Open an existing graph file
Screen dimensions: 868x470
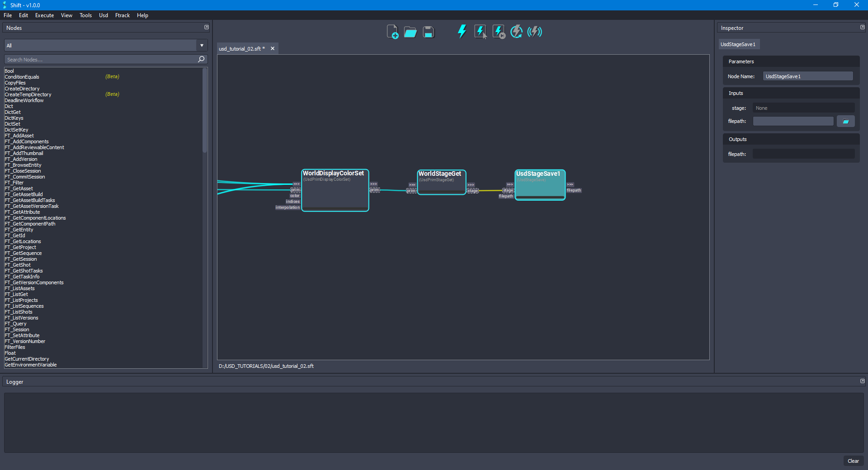(410, 32)
